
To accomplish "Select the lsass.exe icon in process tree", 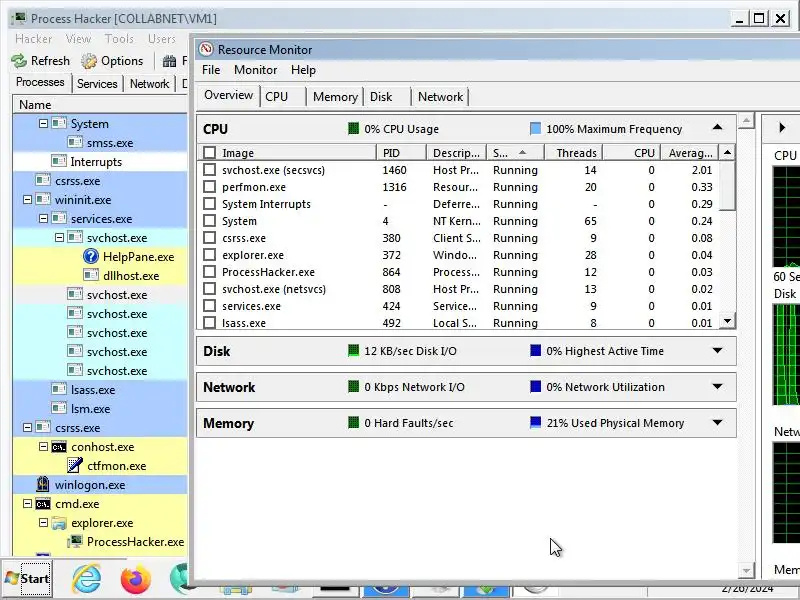I will 59,389.
